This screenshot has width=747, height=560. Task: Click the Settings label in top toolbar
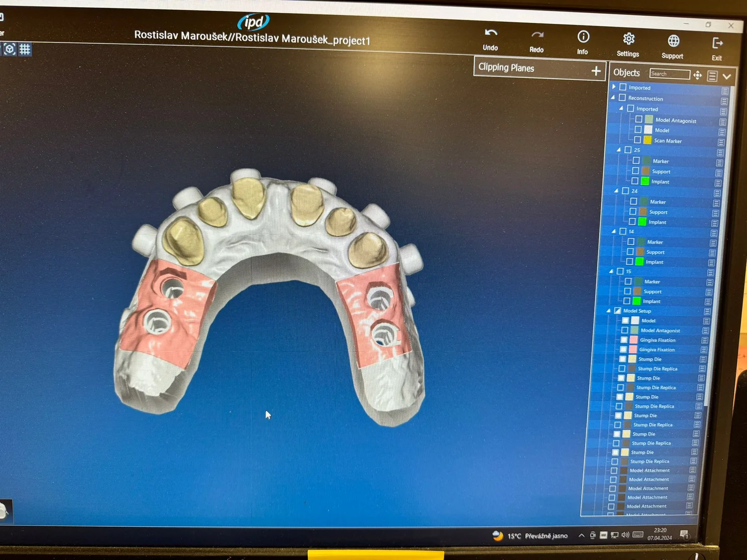point(627,54)
